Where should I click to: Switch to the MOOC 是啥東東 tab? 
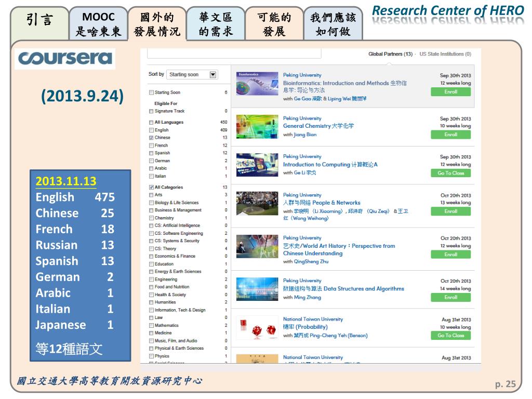[98, 24]
